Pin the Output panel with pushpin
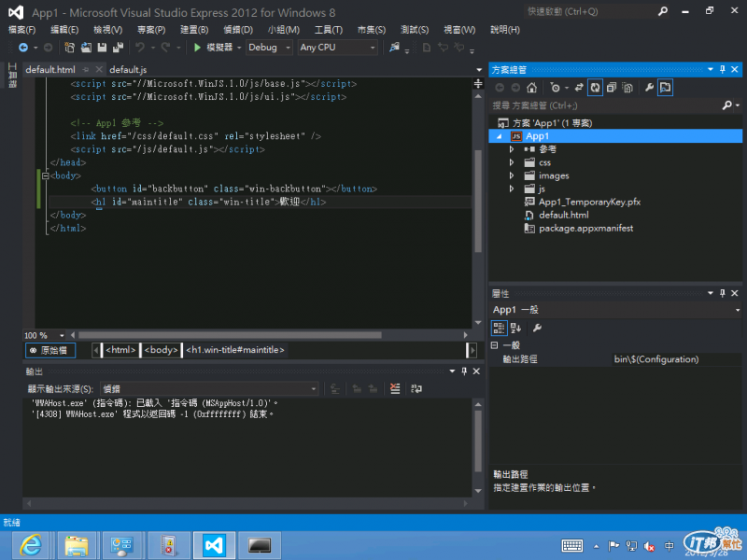 [464, 371]
